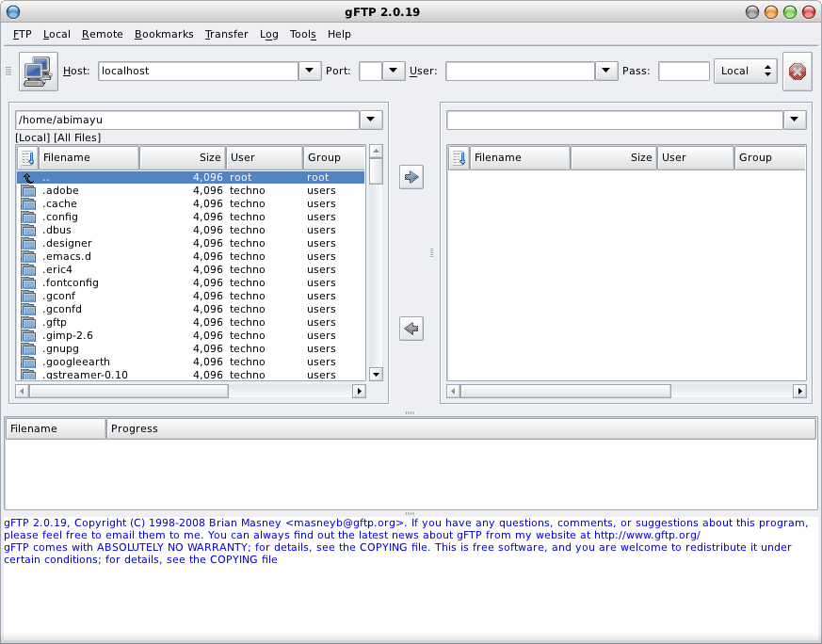Screen dimensions: 822x644
Task: Click the .dbus folder icon
Action: tap(28, 230)
